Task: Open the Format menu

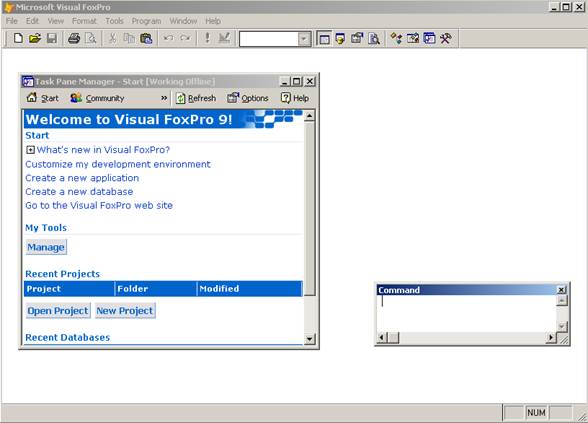Action: tap(84, 21)
